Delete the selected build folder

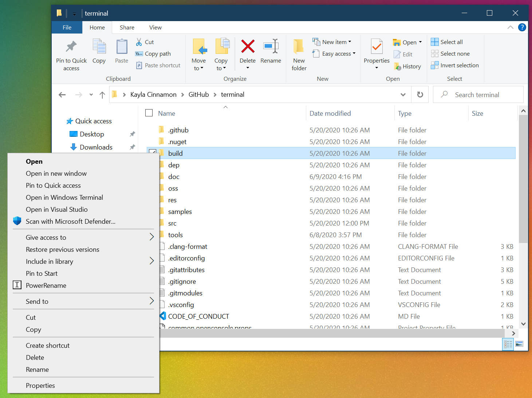(247, 54)
